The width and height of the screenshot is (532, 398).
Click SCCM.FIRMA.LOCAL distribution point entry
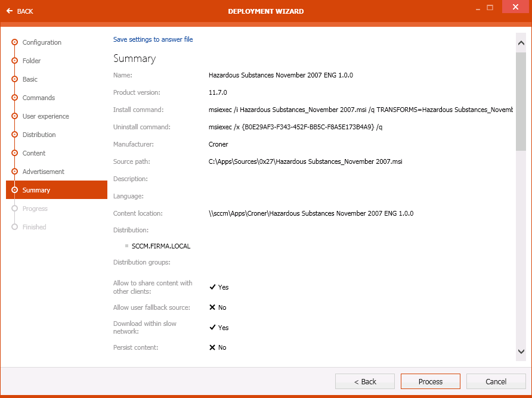click(161, 245)
